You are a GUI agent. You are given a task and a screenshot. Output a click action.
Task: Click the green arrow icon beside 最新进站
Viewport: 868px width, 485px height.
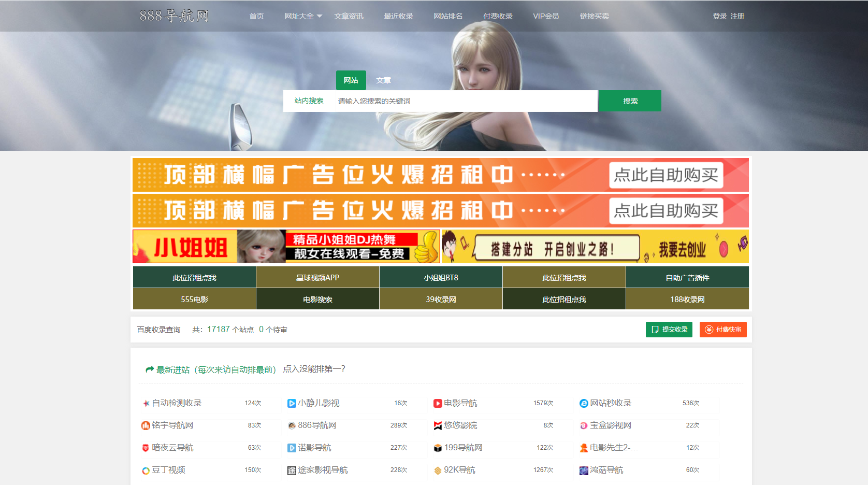(148, 369)
